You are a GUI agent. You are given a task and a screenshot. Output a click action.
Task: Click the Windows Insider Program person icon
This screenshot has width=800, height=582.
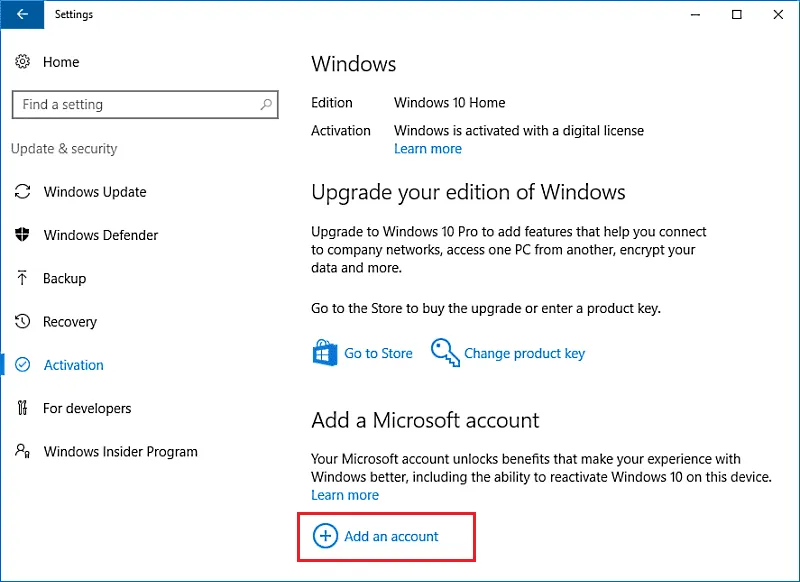23,451
